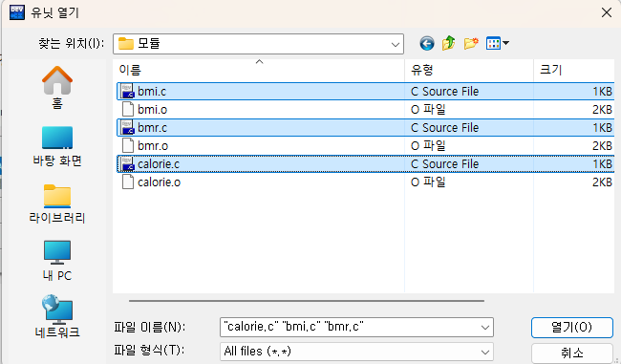Select file name bmi.o
Image resolution: width=621 pixels, height=364 pixels.
click(x=153, y=110)
